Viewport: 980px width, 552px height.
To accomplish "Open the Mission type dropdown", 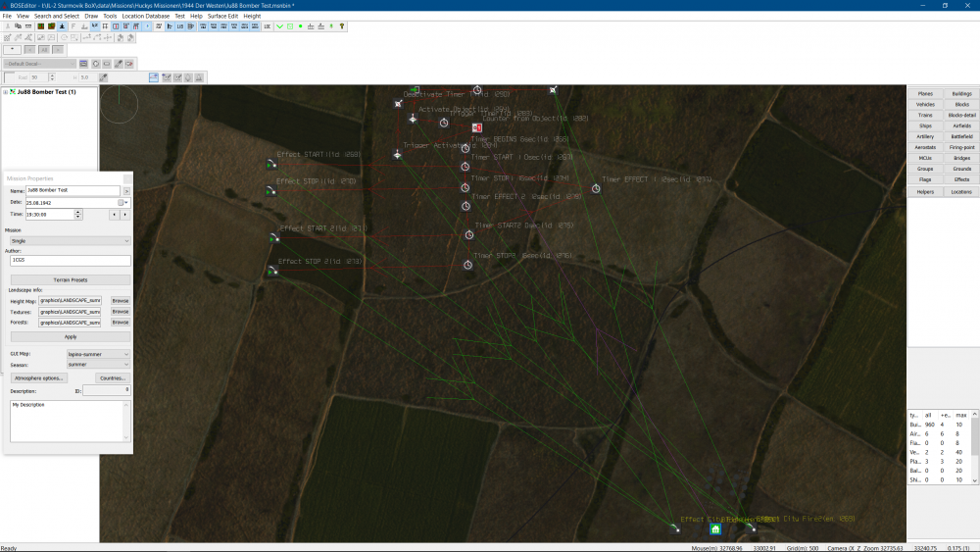I will [x=69, y=240].
